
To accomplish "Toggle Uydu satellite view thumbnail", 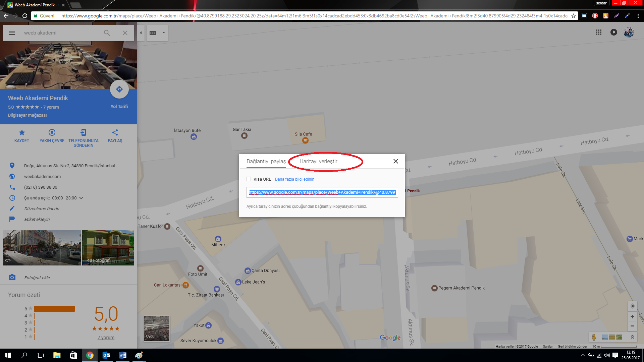I will (x=157, y=328).
